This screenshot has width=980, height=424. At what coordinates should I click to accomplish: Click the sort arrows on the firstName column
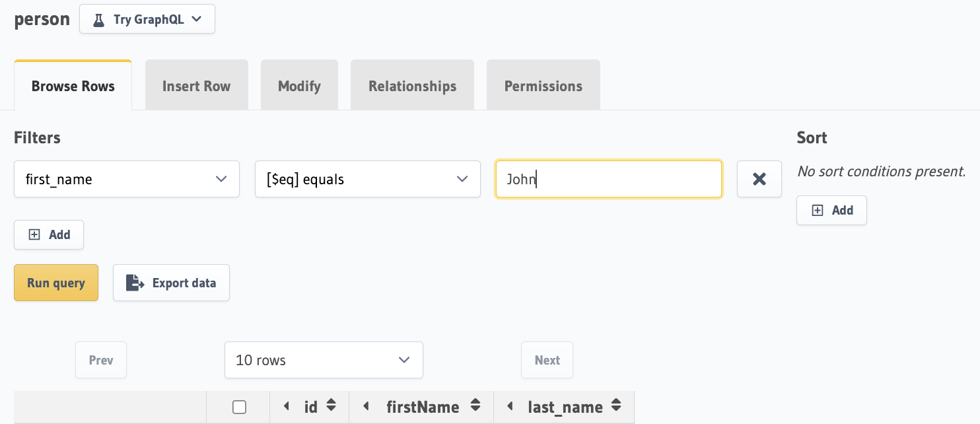475,406
